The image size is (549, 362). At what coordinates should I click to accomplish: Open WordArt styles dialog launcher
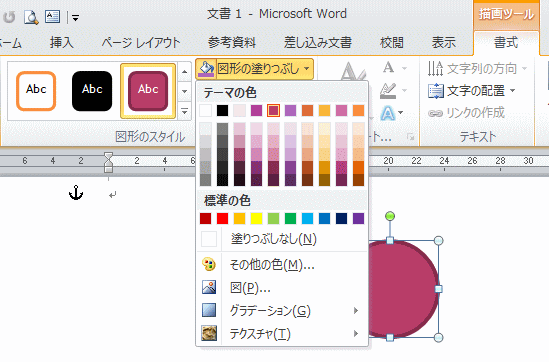pyautogui.click(x=410, y=137)
